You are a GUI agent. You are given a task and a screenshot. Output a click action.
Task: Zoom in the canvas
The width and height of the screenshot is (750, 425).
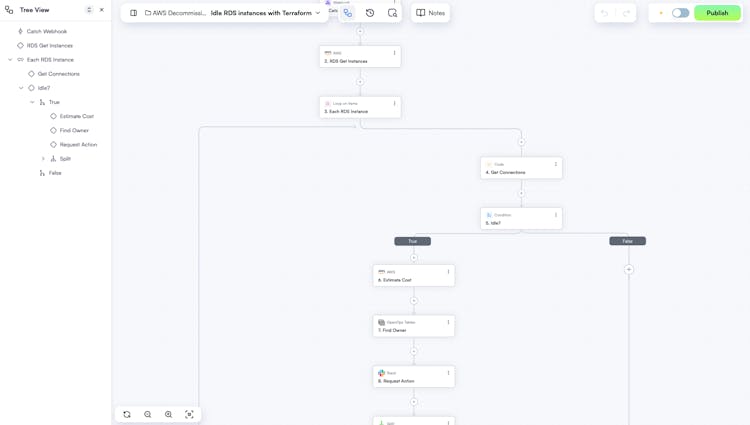(168, 414)
